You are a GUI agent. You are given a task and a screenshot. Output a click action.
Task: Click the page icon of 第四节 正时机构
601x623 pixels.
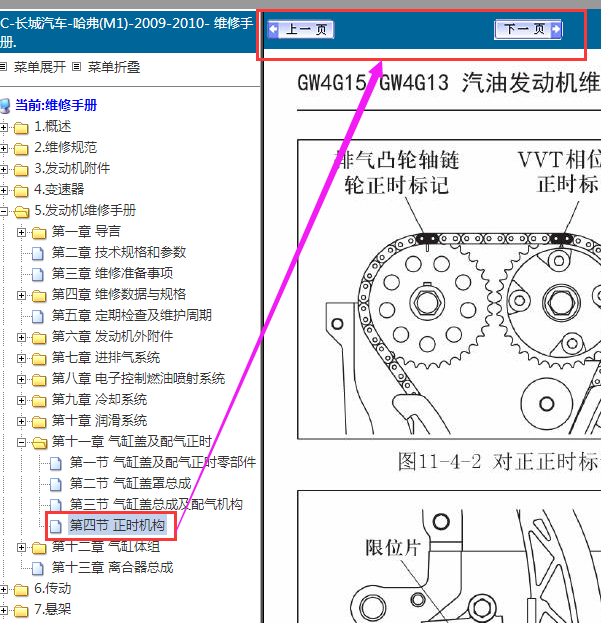56,526
